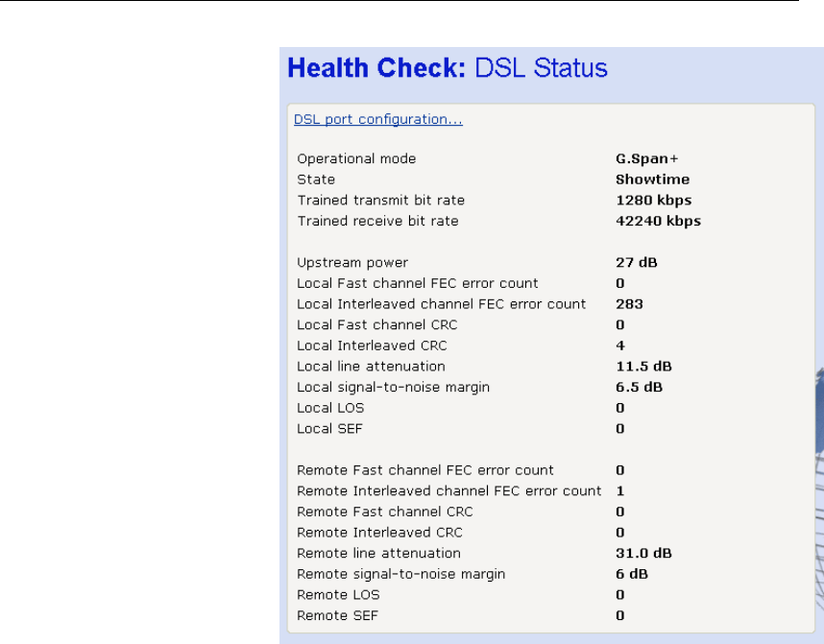
Task: Select the Remote SEF label
Action: tap(338, 615)
